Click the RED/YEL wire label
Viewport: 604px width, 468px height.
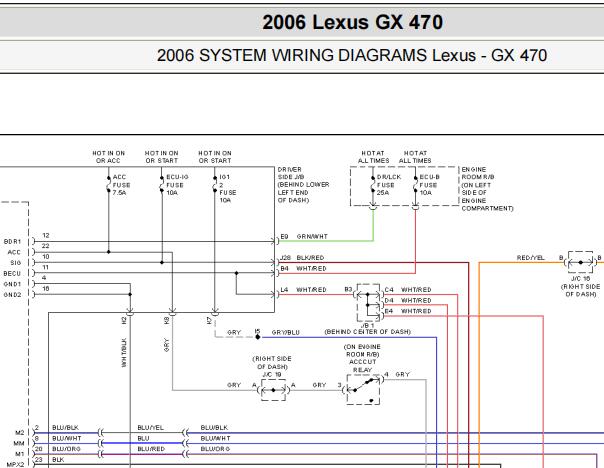click(530, 258)
